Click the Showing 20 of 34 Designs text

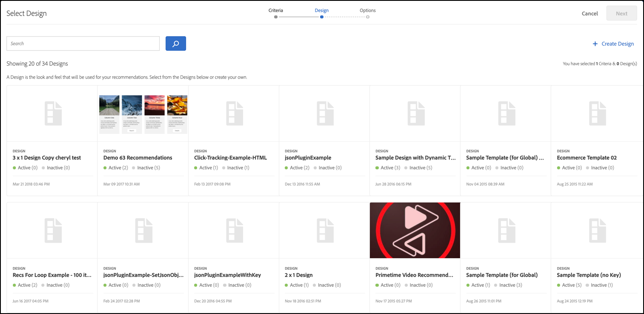coord(37,64)
